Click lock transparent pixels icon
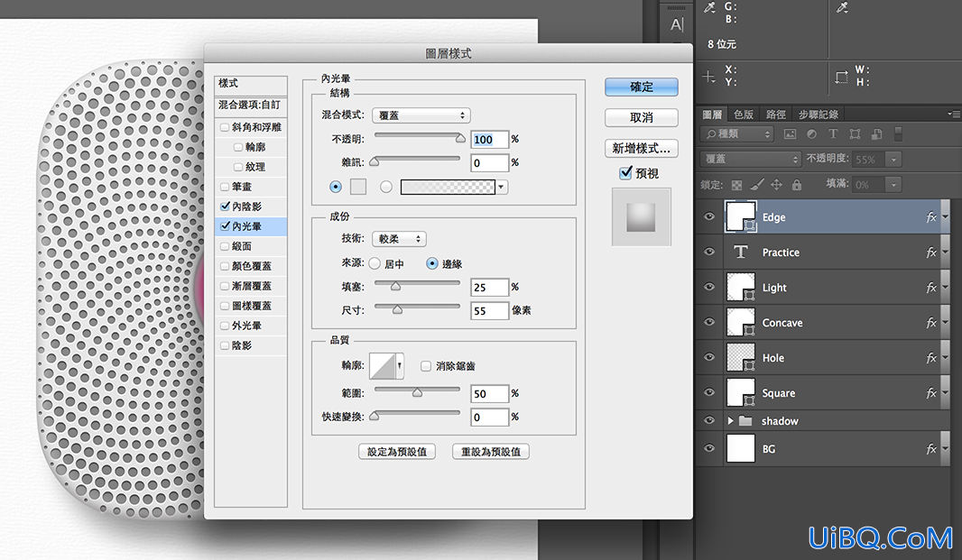 tap(736, 185)
